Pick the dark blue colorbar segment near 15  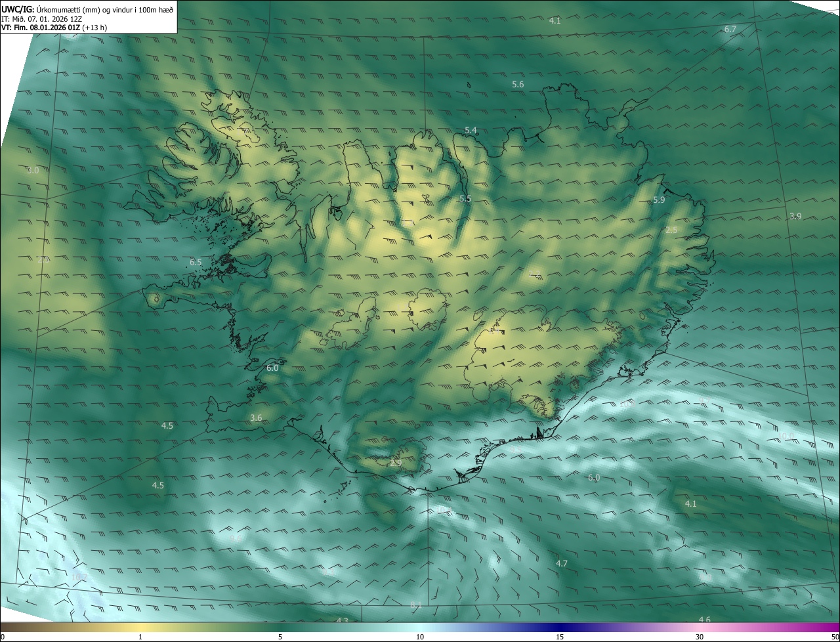pyautogui.click(x=560, y=627)
